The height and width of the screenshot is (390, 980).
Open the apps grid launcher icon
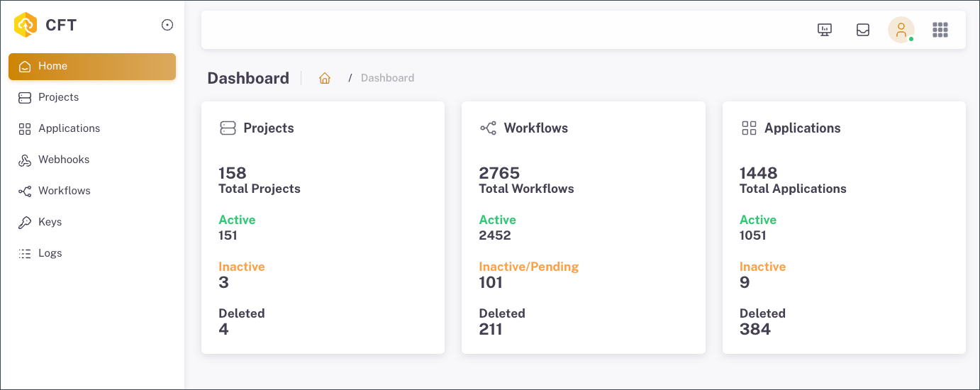point(940,30)
